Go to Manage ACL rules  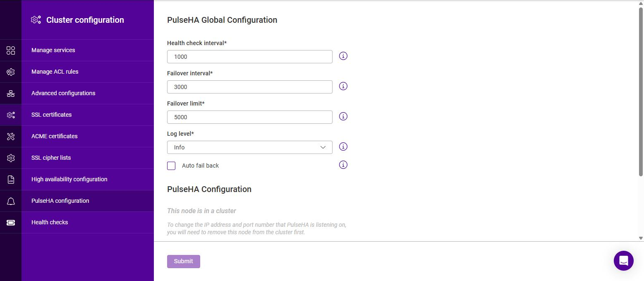point(88,72)
